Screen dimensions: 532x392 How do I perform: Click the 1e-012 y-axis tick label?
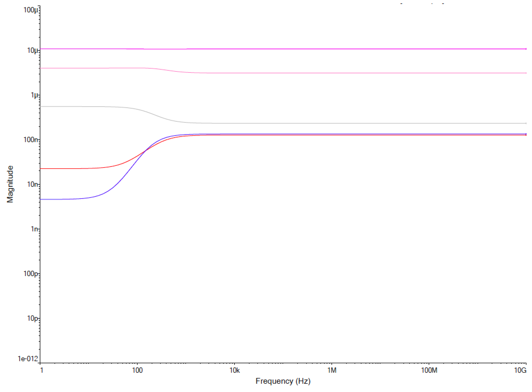click(x=28, y=359)
